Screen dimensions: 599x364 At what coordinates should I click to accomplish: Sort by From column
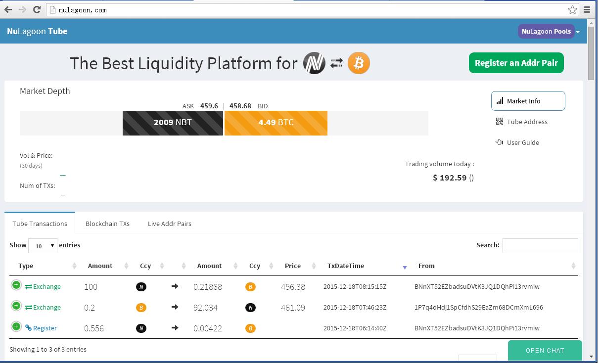click(494, 266)
